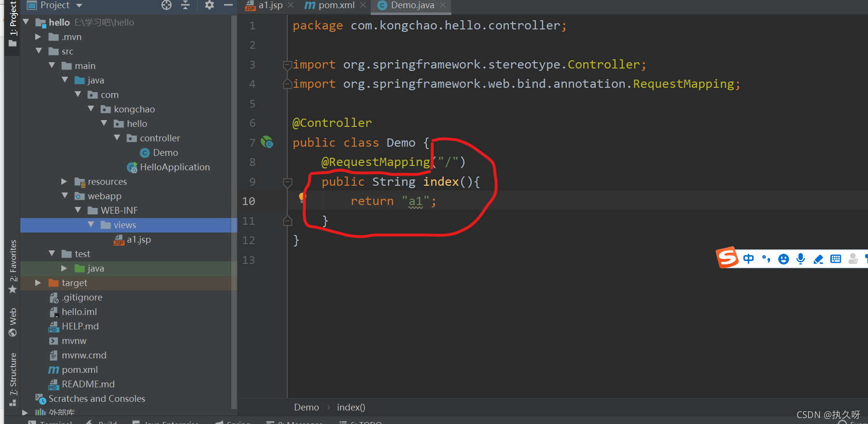Open Project panel settings gear
This screenshot has height=424, width=868.
coord(209,5)
